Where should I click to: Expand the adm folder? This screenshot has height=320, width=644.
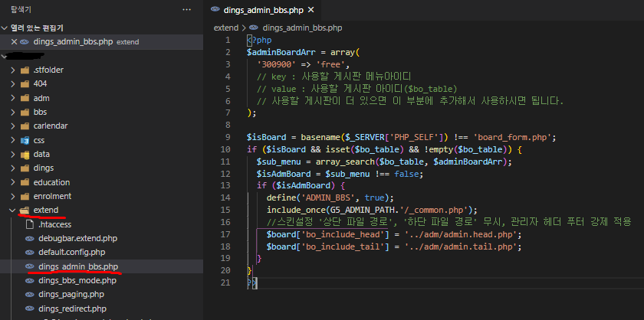pos(12,98)
